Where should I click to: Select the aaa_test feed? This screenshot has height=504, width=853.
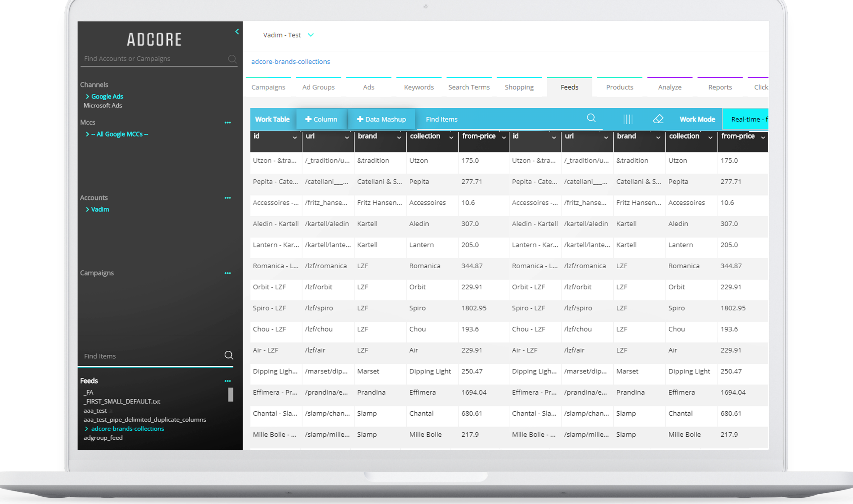coord(95,411)
